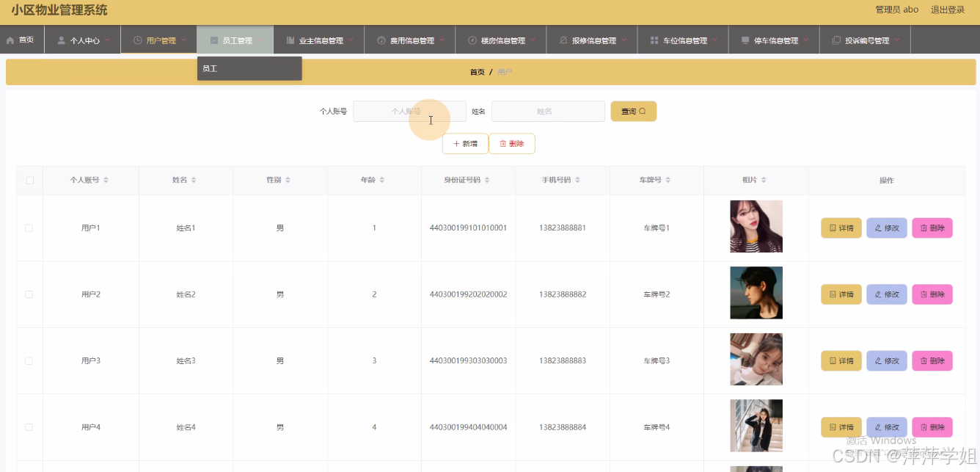Screen dimensions: 980x472
Task: Click the copy icon in 投诉编号管理 menu
Action: (x=836, y=40)
